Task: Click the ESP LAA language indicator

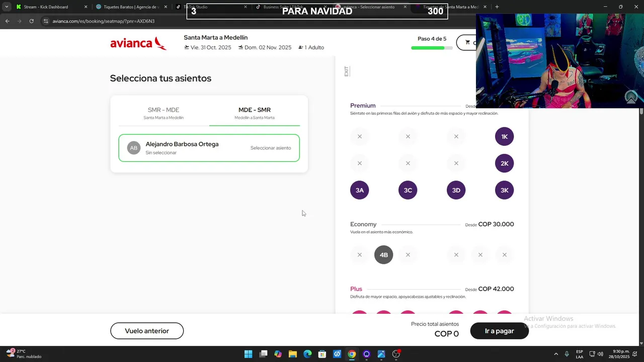Action: point(580,354)
